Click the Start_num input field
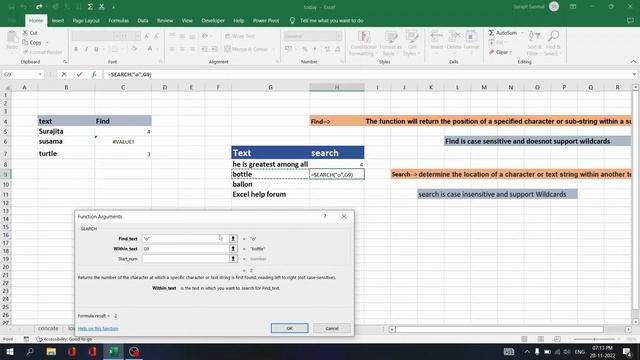The image size is (640, 360). pos(185,259)
